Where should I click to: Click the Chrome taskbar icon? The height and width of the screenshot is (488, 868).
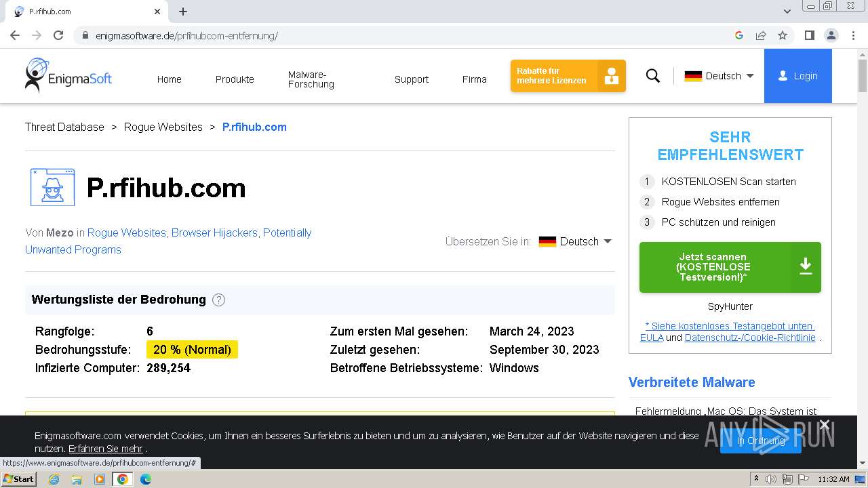(122, 479)
